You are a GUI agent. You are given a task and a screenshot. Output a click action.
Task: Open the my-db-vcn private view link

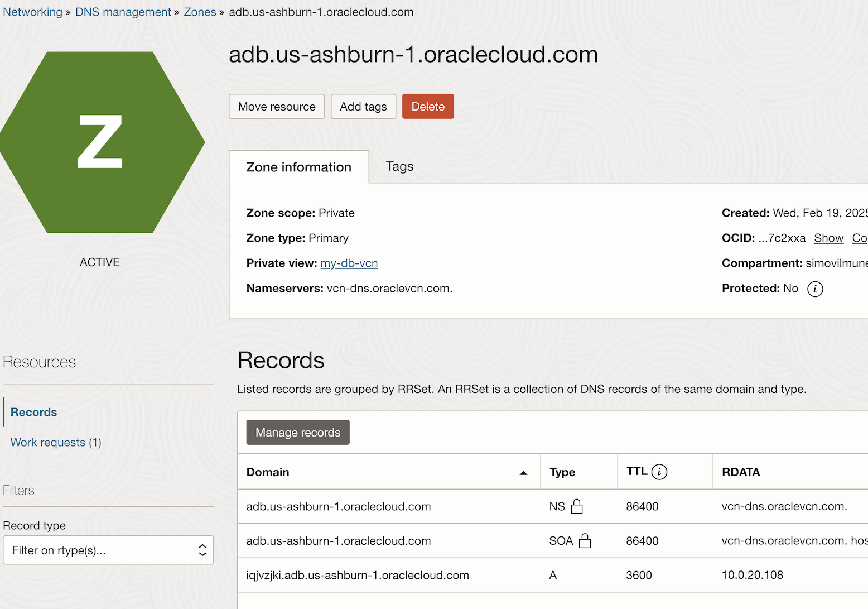pyautogui.click(x=349, y=263)
